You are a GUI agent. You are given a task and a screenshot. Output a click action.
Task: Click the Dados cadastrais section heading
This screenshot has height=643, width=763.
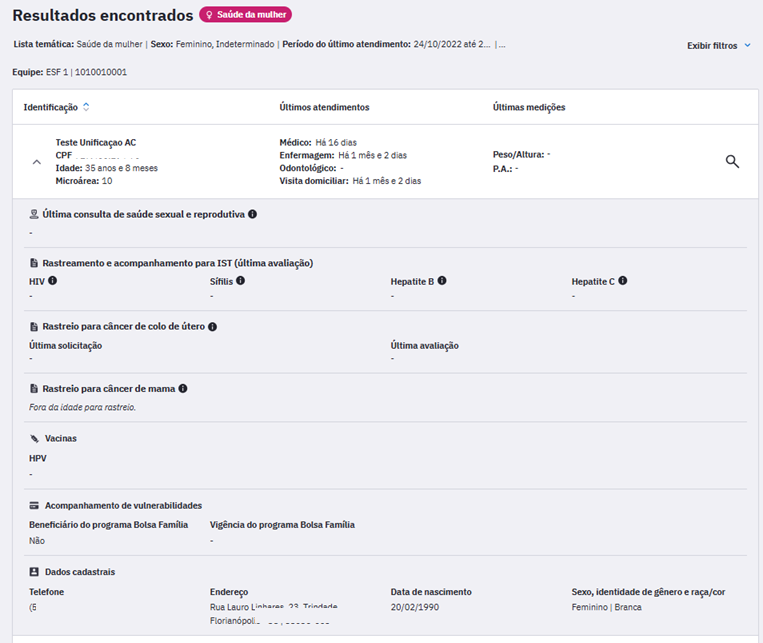(79, 572)
